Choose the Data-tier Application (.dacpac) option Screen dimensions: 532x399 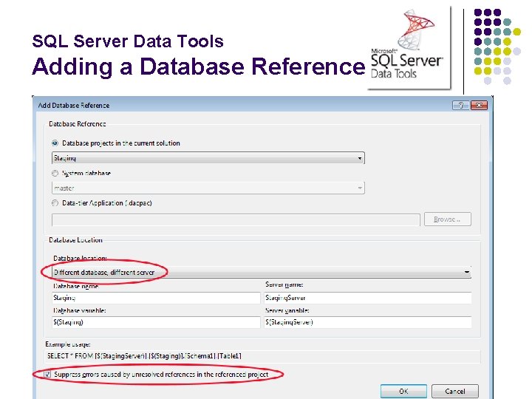55,203
